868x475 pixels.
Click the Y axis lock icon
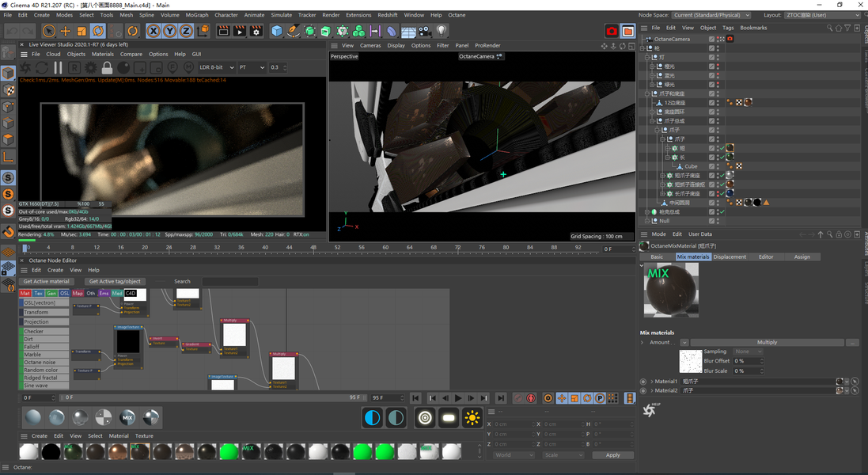169,31
